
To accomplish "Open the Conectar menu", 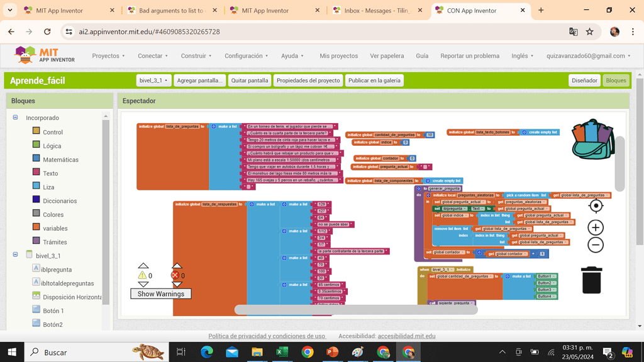I will [152, 55].
